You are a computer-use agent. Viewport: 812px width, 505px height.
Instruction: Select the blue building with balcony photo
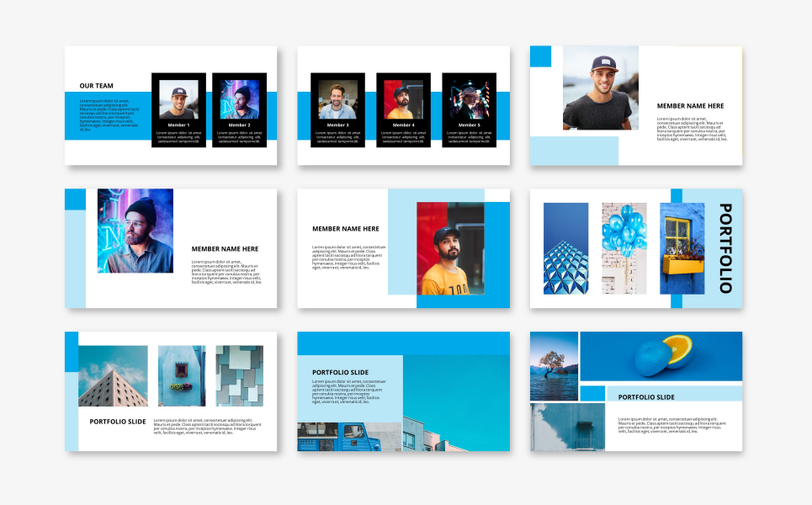click(x=567, y=427)
